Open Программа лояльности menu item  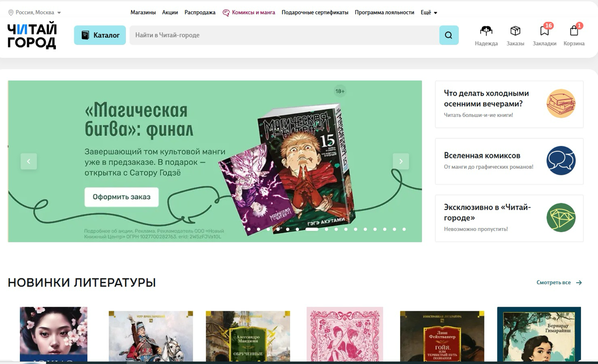[384, 12]
